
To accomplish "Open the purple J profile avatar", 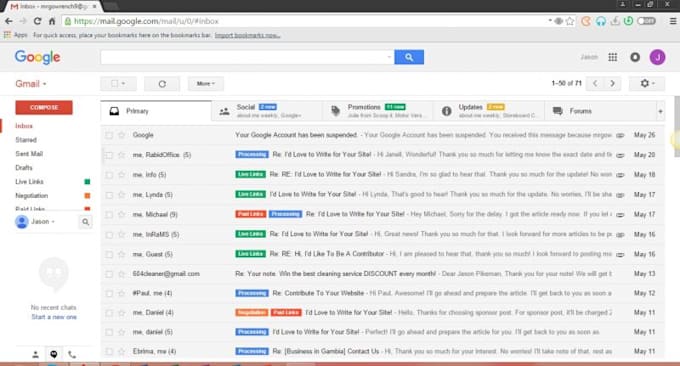I will 657,57.
